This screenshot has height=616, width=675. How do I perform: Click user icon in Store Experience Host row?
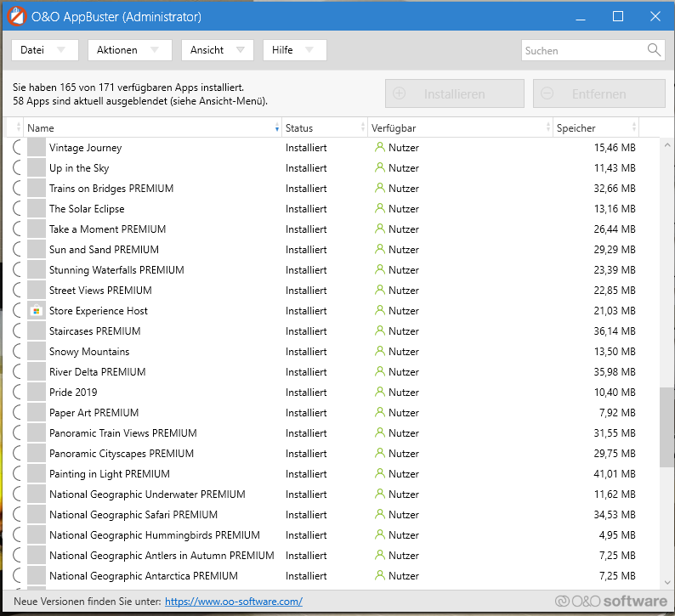point(380,311)
